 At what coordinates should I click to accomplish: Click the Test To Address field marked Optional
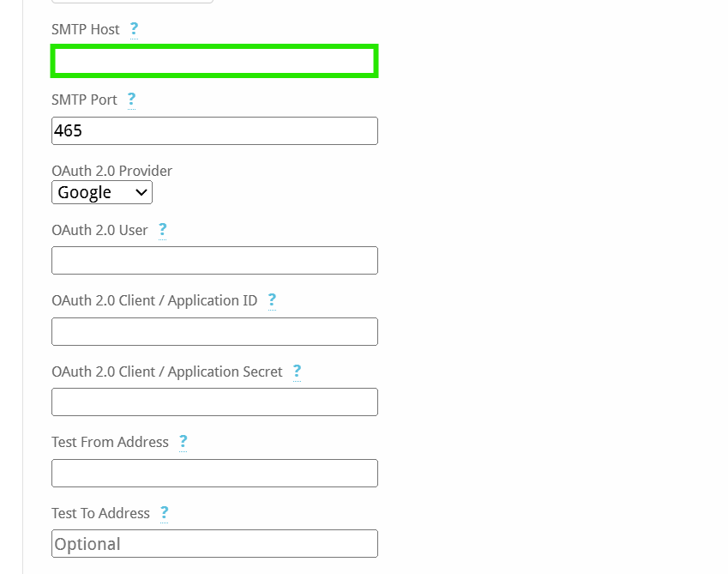(214, 544)
